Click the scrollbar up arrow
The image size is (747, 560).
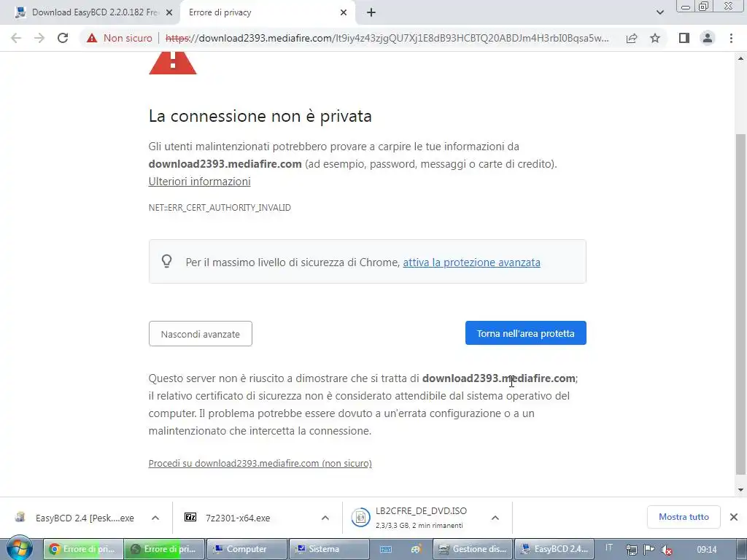(740, 58)
